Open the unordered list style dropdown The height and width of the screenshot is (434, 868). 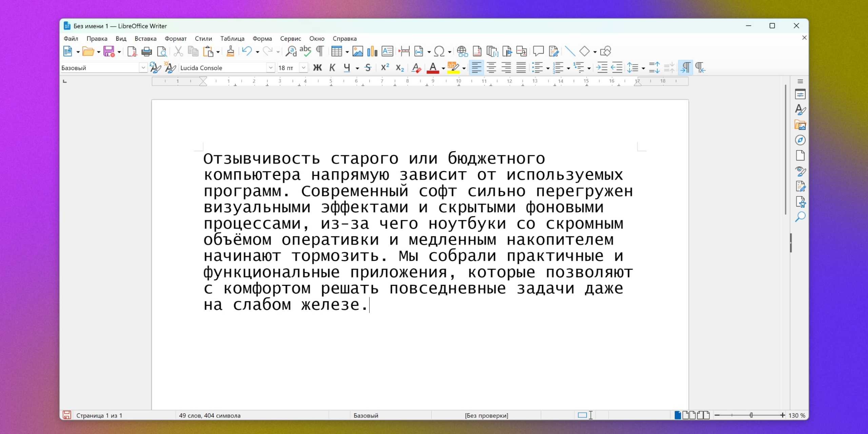tap(548, 68)
